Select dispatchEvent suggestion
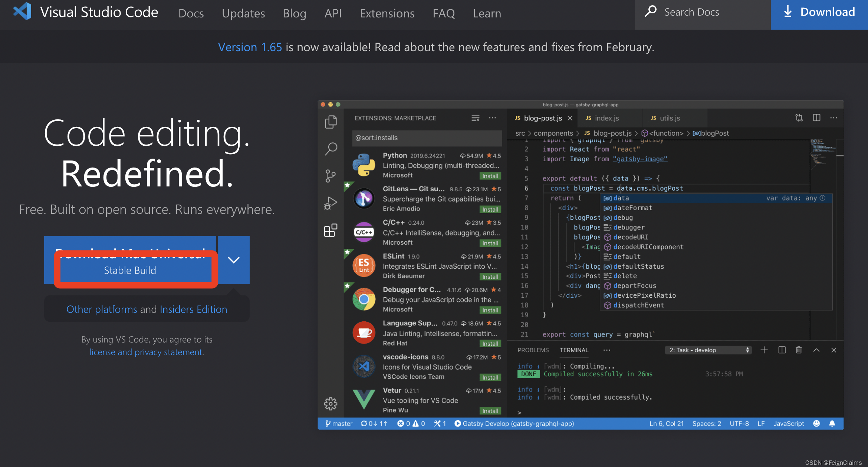The height and width of the screenshot is (470, 868). tap(716, 305)
